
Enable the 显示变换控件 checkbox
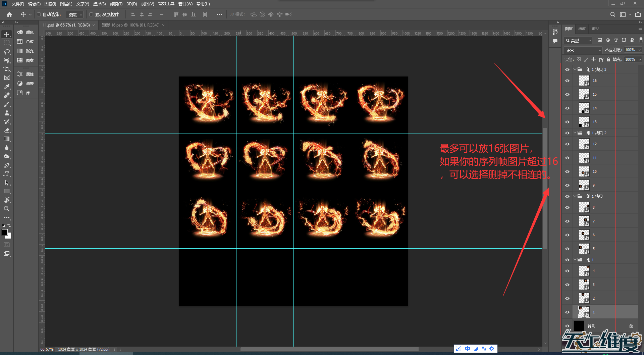pyautogui.click(x=91, y=14)
